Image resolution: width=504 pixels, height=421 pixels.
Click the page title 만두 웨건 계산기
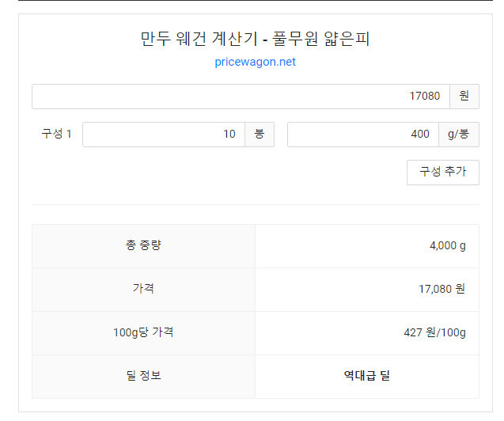coord(199,39)
